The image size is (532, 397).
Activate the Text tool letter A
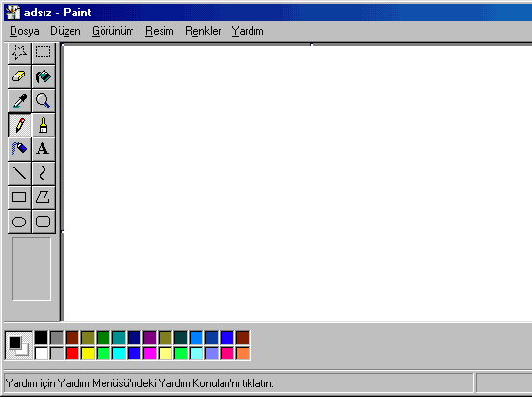click(44, 149)
